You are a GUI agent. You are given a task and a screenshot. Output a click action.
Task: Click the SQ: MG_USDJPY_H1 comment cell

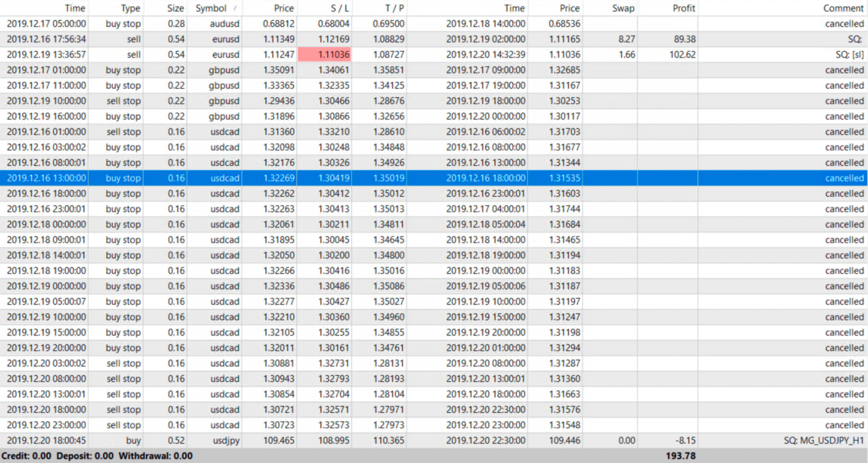[823, 440]
